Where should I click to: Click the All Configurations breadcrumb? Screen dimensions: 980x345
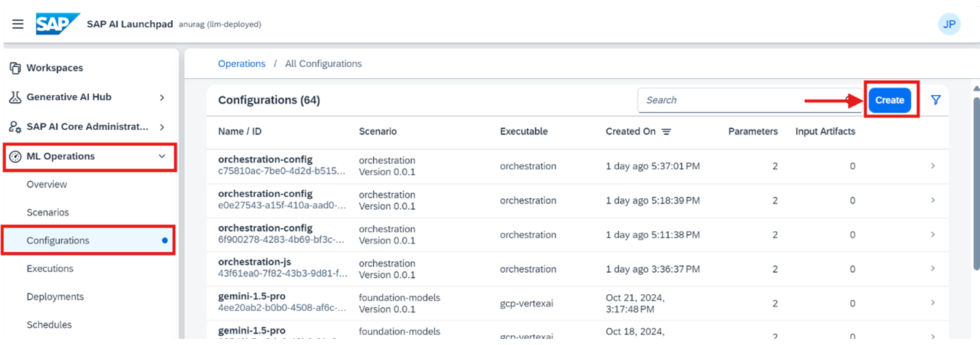(x=323, y=64)
